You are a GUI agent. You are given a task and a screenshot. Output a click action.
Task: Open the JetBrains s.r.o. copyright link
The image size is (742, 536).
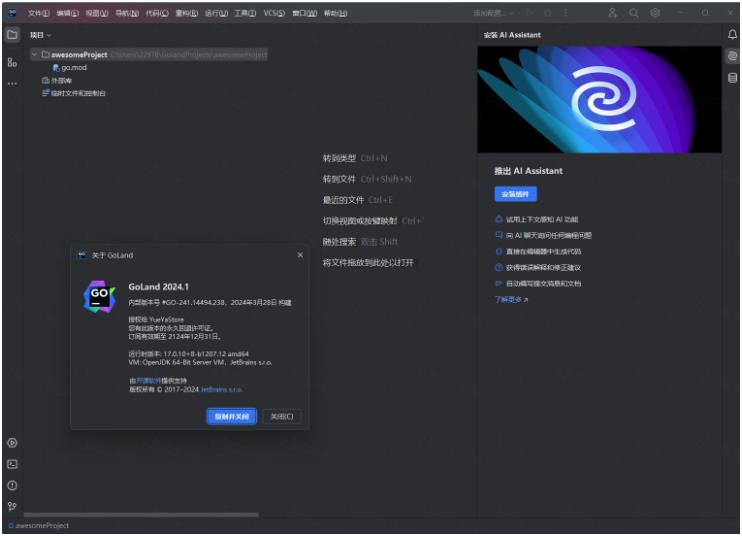(x=221, y=389)
